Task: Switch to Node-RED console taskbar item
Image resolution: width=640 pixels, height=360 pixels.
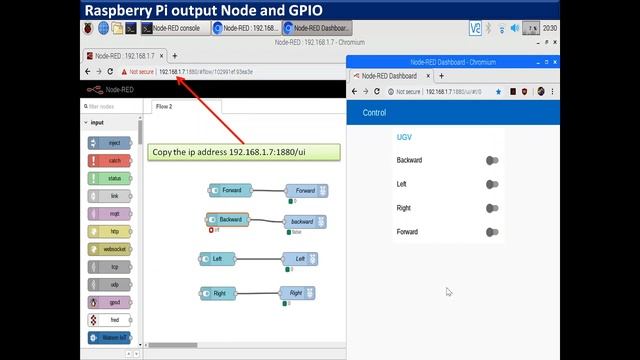Action: coord(175,28)
